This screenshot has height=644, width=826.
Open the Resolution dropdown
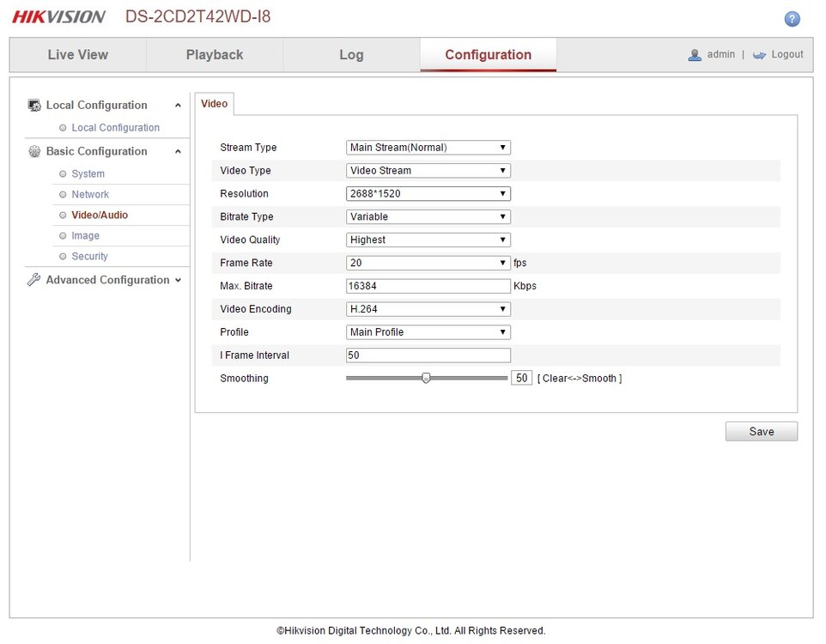[x=428, y=194]
